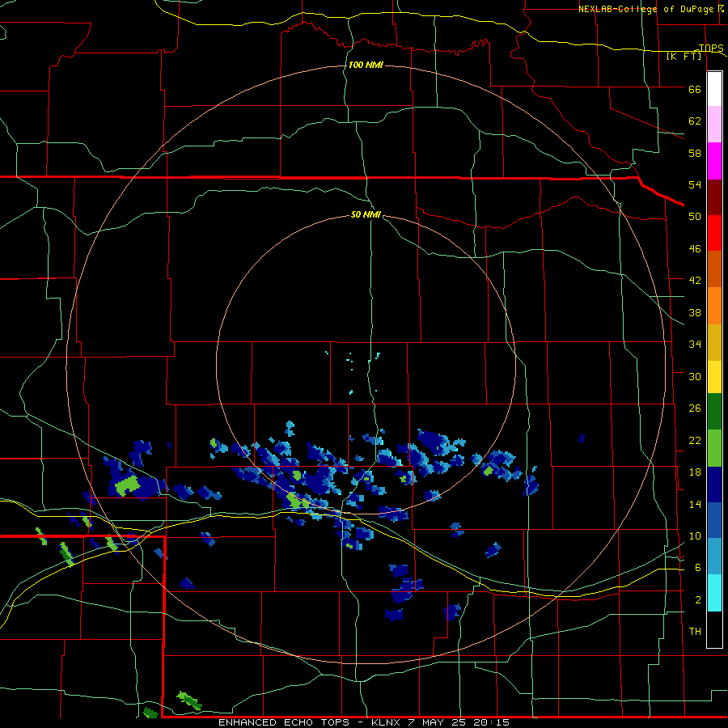Viewport: 728px width, 728px height.
Task: Click the light green 26 kft legend swatch
Action: [x=714, y=447]
